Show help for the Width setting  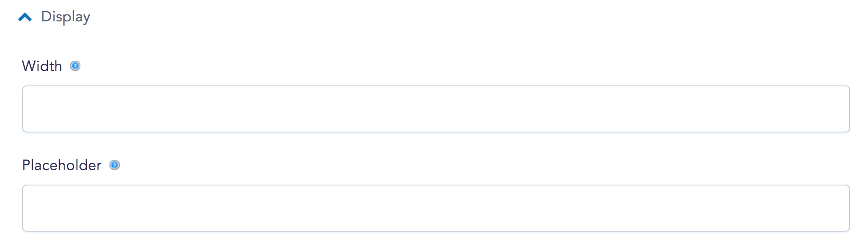(x=75, y=66)
